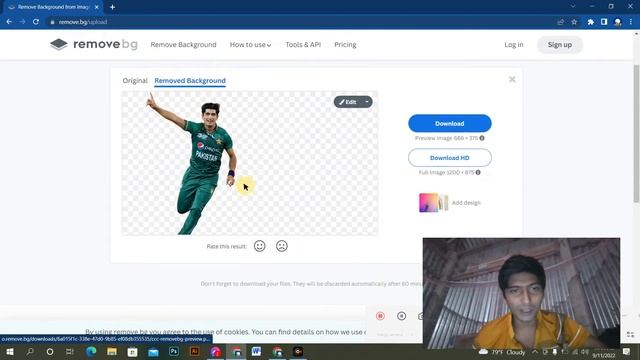Show hidden system tray icons
Screen dimensions: 640x360
point(535,351)
